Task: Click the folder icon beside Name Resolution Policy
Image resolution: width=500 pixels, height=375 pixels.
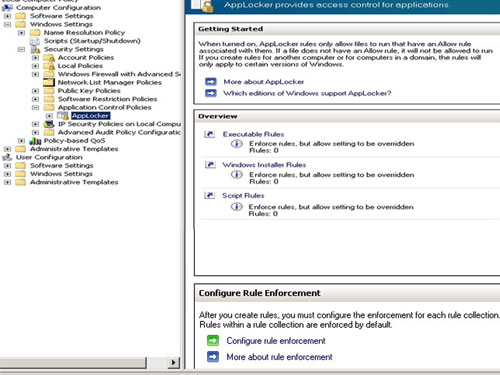Action: pos(35,32)
